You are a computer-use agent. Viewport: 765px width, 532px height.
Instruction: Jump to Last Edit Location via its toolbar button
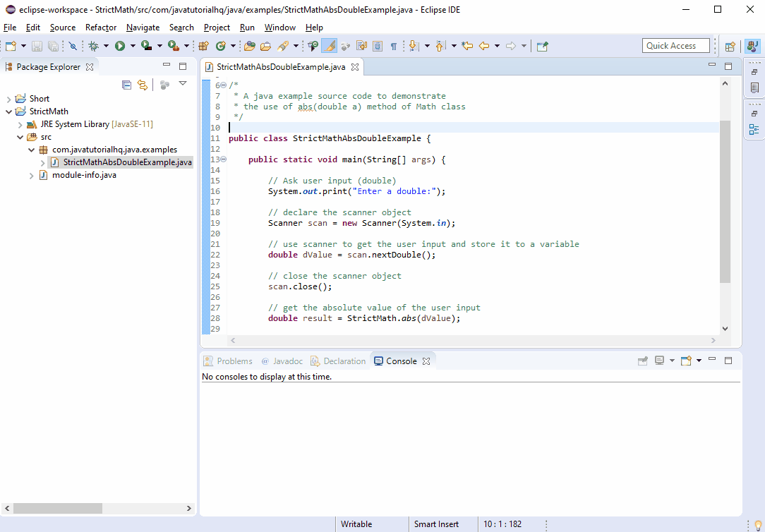466,45
